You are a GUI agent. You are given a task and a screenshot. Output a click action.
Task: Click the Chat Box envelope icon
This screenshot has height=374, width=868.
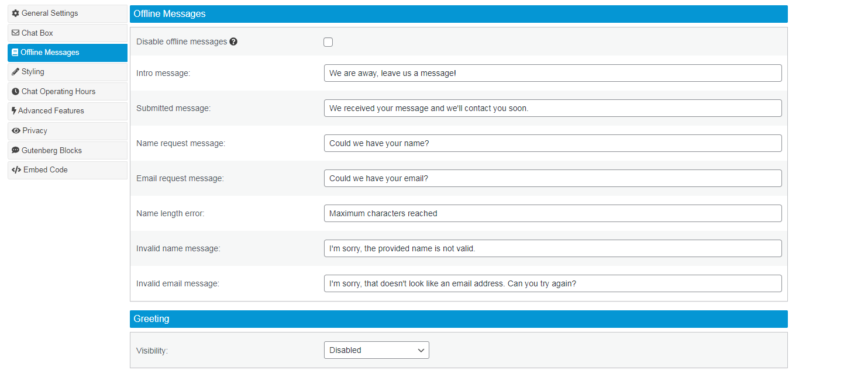click(x=16, y=33)
